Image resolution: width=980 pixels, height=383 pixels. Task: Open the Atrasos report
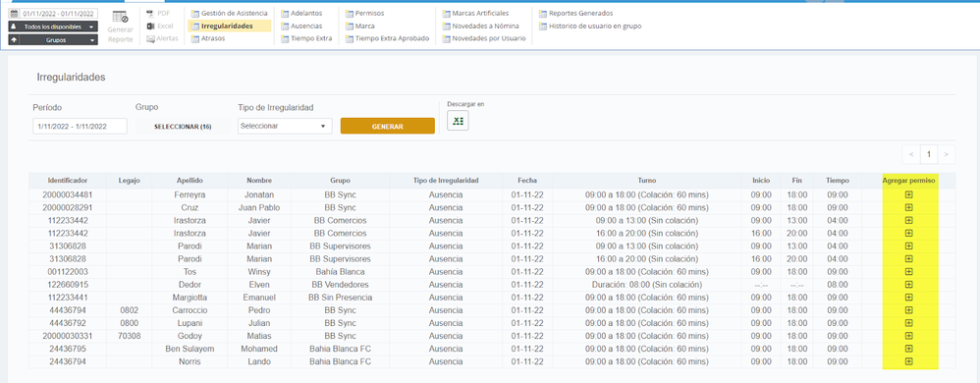click(208, 38)
